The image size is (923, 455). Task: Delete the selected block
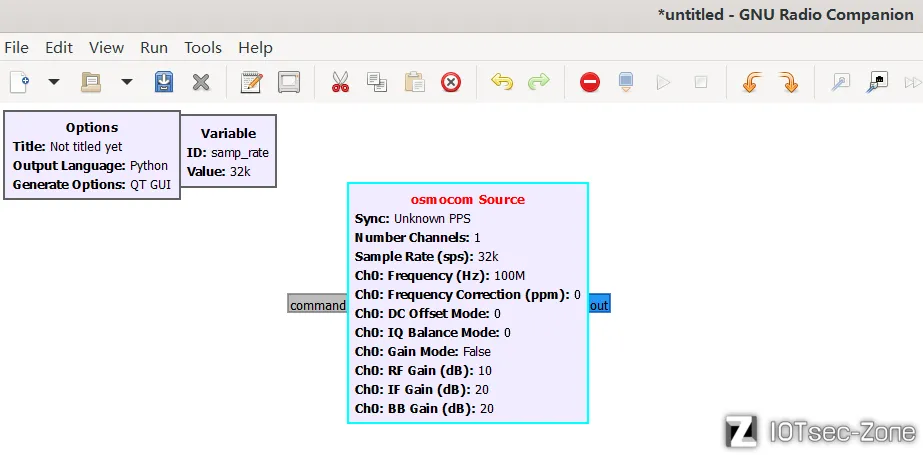[451, 82]
